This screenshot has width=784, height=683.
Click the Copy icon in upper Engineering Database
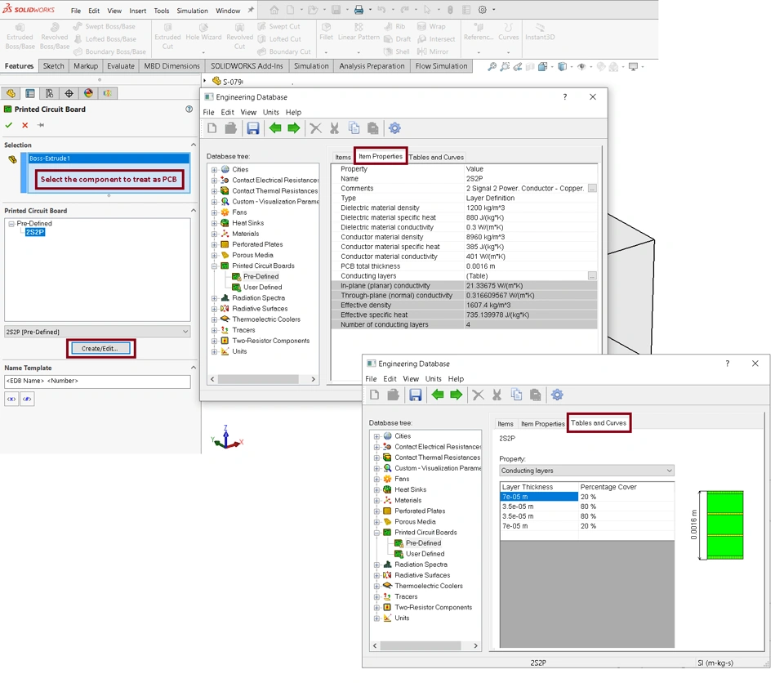354,128
